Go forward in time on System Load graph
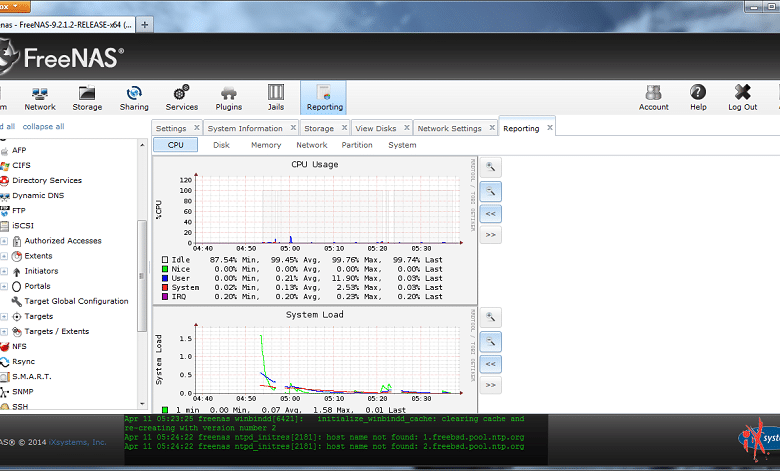The height and width of the screenshot is (471, 780). coord(490,385)
